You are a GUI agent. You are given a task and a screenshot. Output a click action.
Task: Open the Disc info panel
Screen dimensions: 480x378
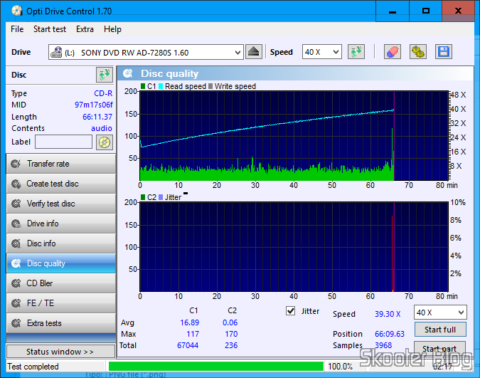click(61, 243)
